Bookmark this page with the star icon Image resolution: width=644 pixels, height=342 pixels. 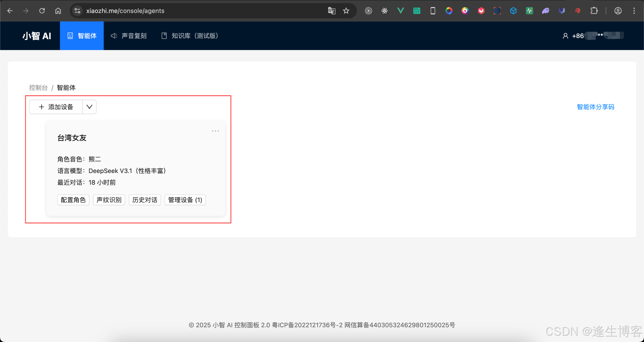tap(346, 10)
